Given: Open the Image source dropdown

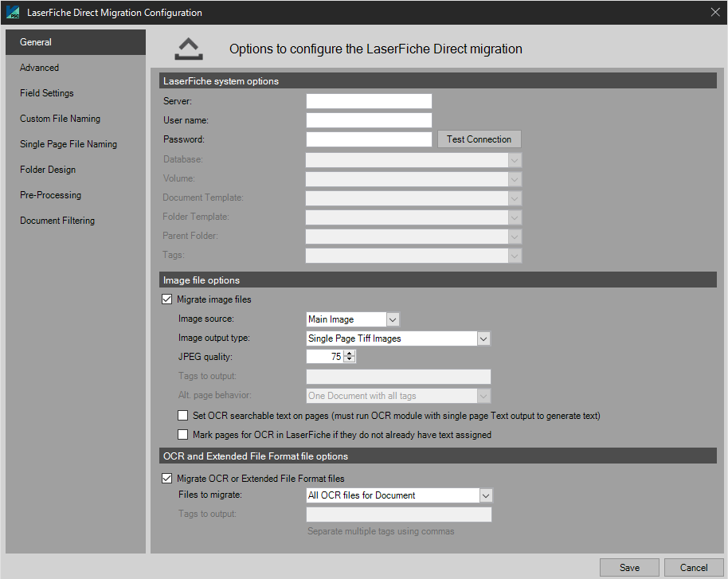Looking at the screenshot, I should click(x=391, y=319).
